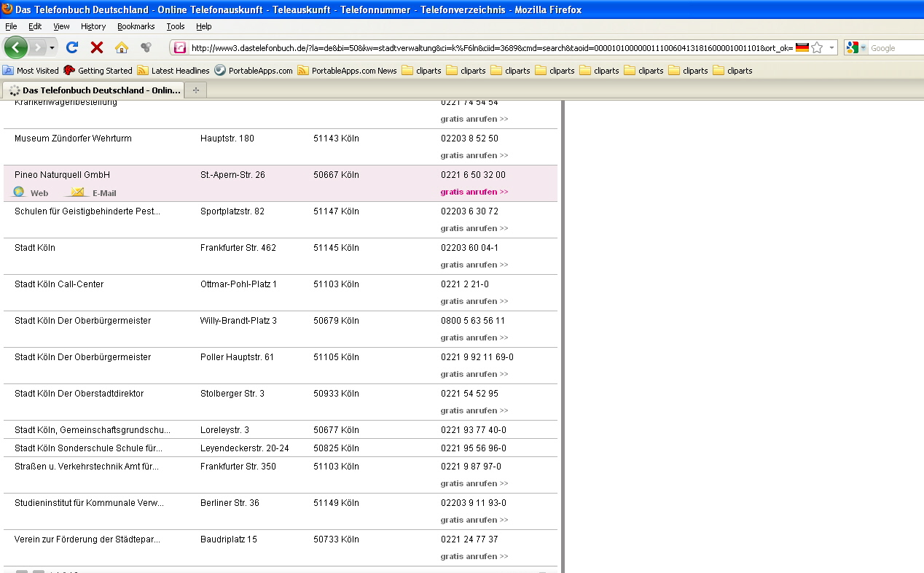Viewport: 924px width, 573px height.
Task: Stop loading with the red X
Action: point(96,47)
